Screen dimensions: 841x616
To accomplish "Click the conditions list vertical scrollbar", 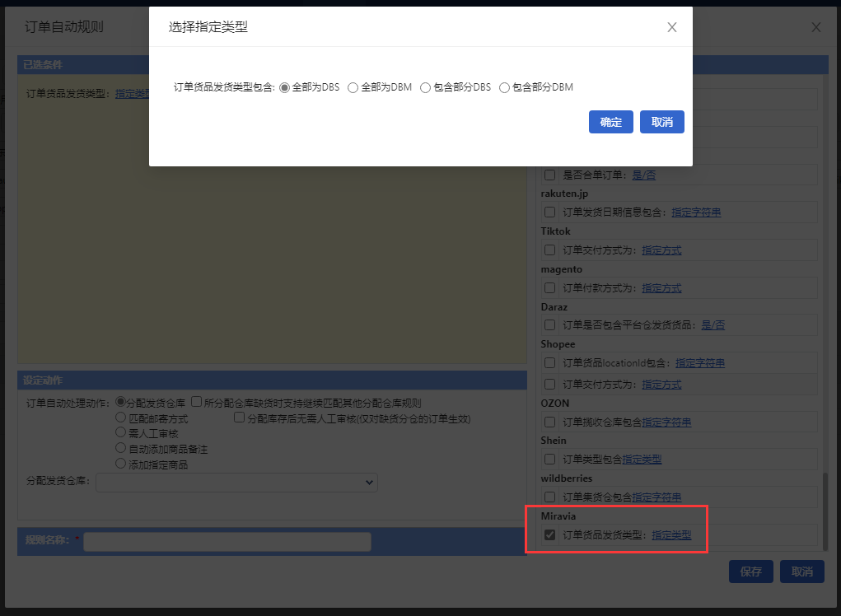I will (825, 511).
